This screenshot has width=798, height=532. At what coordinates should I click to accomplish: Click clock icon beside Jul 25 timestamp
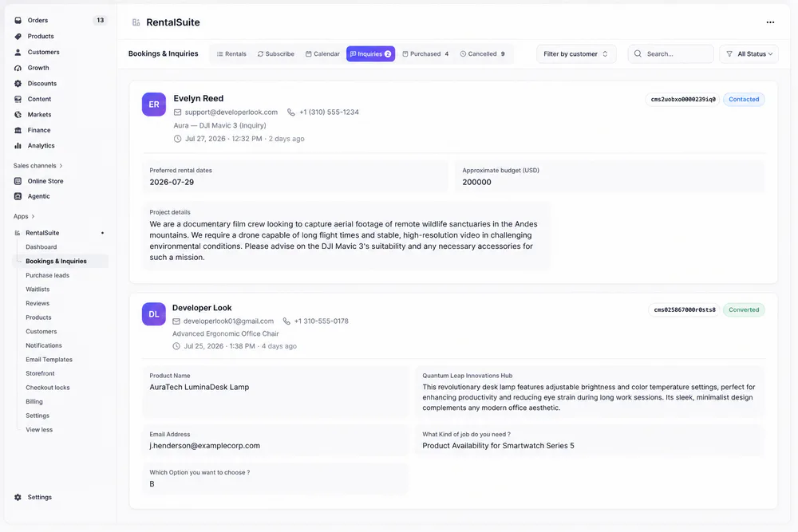click(x=176, y=346)
